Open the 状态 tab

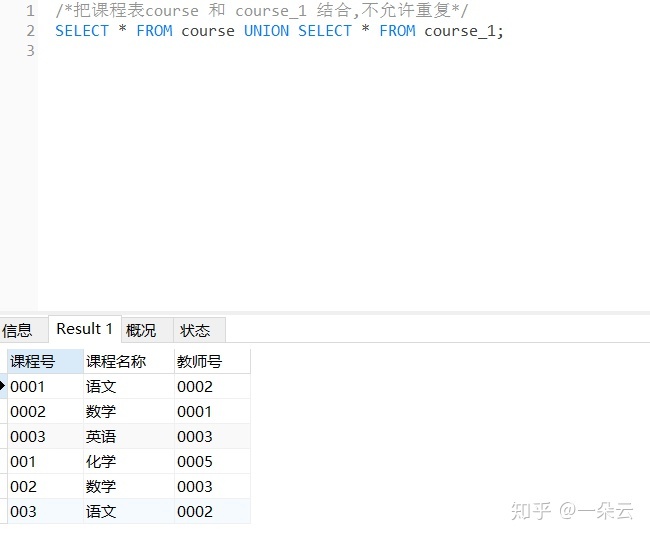tap(199, 330)
